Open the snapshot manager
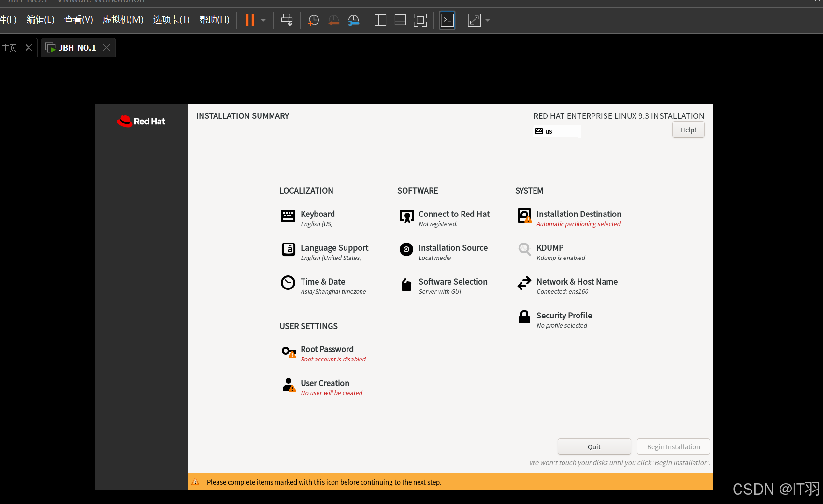 (x=354, y=20)
